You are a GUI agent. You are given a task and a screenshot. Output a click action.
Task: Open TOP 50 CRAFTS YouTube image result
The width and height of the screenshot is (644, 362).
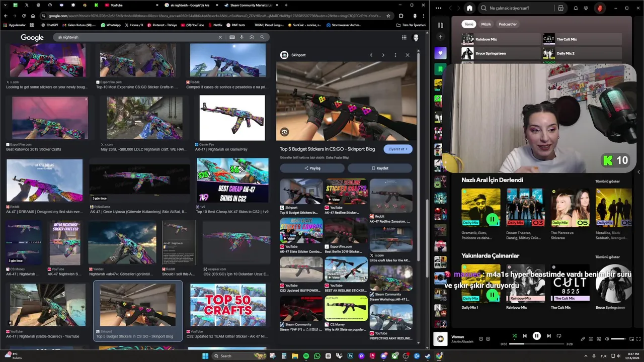click(x=228, y=305)
